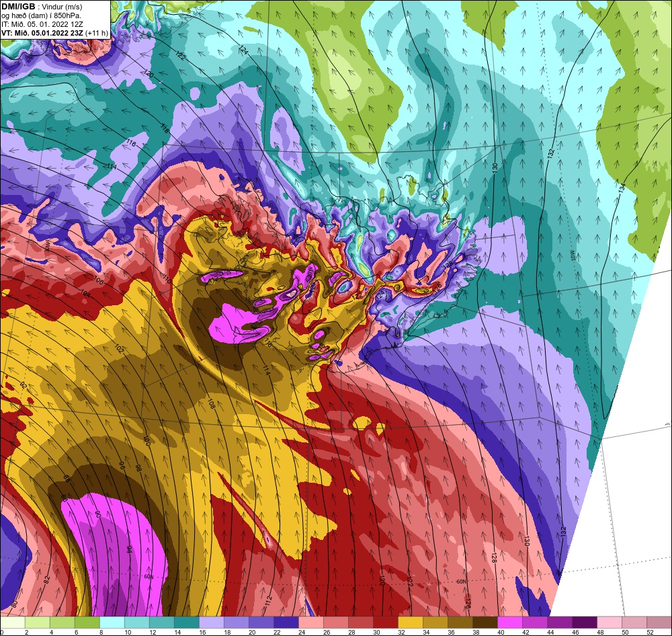Click the '82' contour label

coord(47,579)
